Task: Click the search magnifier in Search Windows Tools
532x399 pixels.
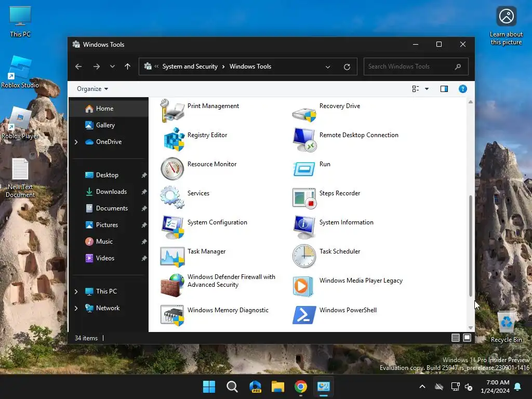Action: (x=458, y=66)
